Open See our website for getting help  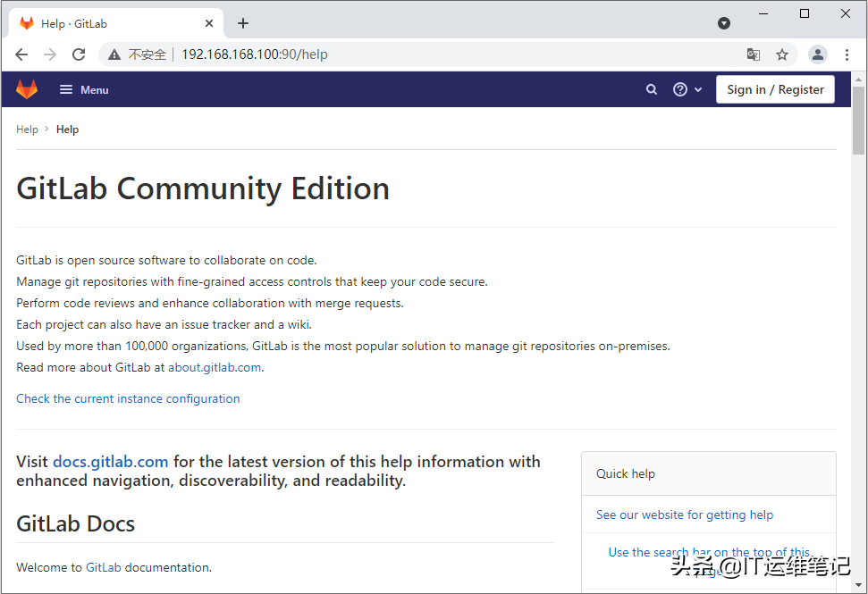pyautogui.click(x=685, y=515)
